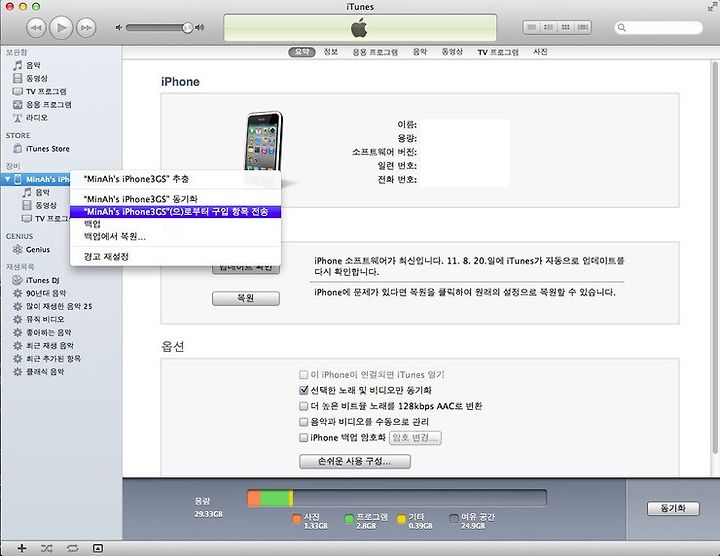Open 좋아하는 음악 smart playlist
This screenshot has height=556, width=720.
[x=42, y=332]
